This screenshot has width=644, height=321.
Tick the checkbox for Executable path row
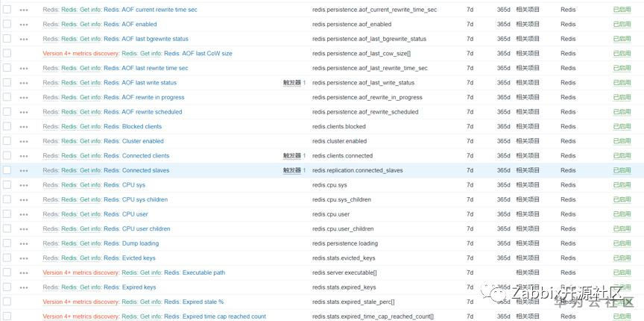point(7,272)
